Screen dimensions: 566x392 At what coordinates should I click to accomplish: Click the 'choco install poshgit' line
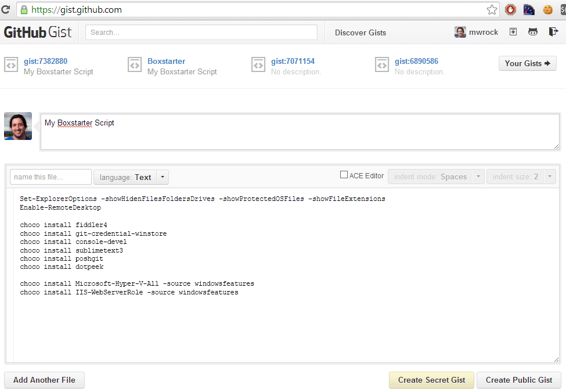62,258
